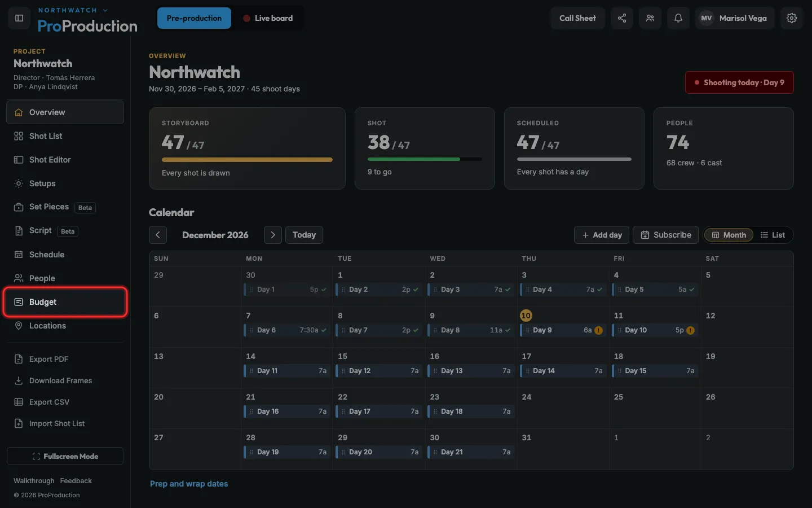Click the People icon in sidebar
Viewport: 812px width, 508px height.
pyautogui.click(x=19, y=278)
